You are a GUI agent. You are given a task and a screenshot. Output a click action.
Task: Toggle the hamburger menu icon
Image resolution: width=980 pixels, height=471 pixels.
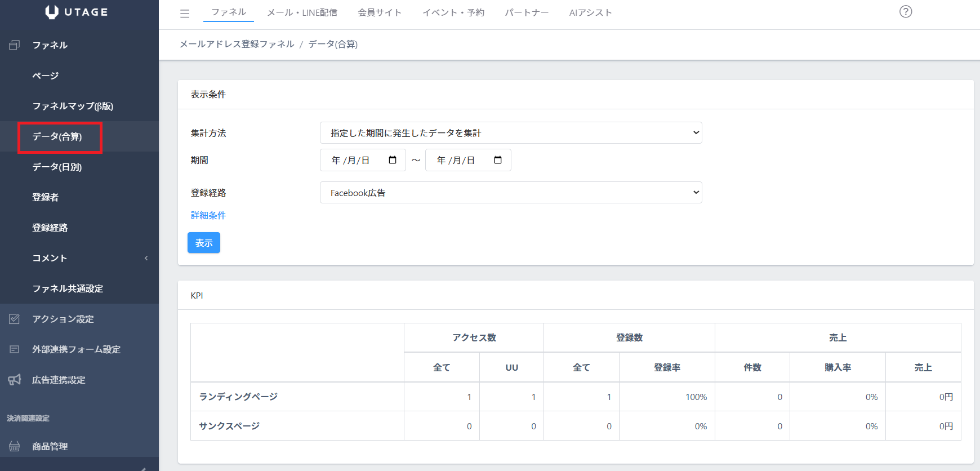click(x=185, y=14)
